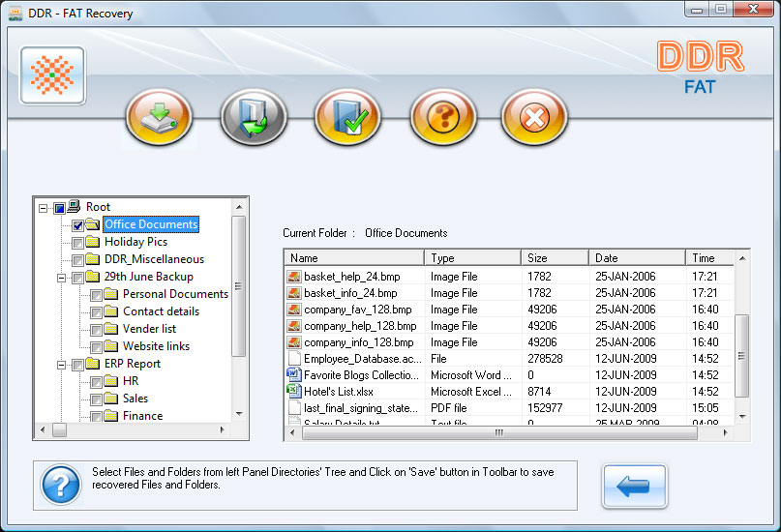Click the DDR orange pattern logo icon
The image size is (781, 532).
tap(52, 75)
